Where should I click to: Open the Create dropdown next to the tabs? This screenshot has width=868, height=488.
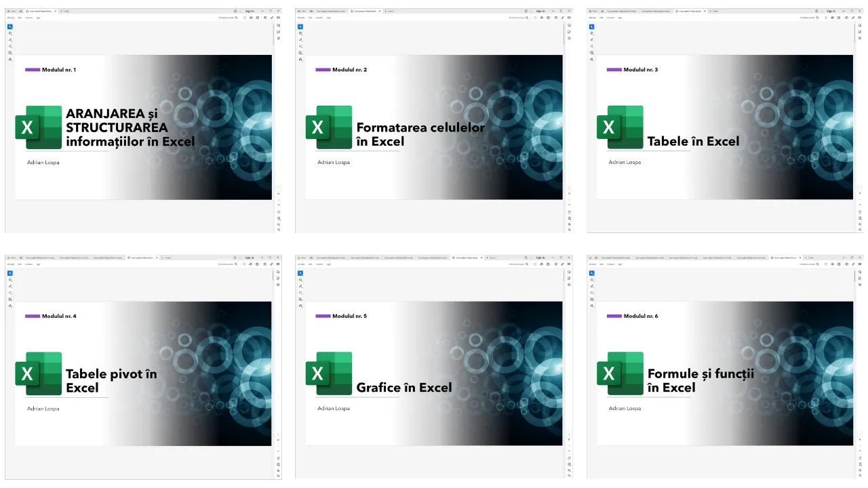pos(65,11)
